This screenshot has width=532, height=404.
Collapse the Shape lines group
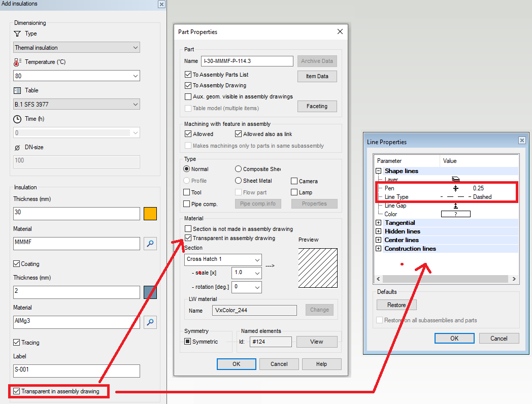[x=379, y=171]
